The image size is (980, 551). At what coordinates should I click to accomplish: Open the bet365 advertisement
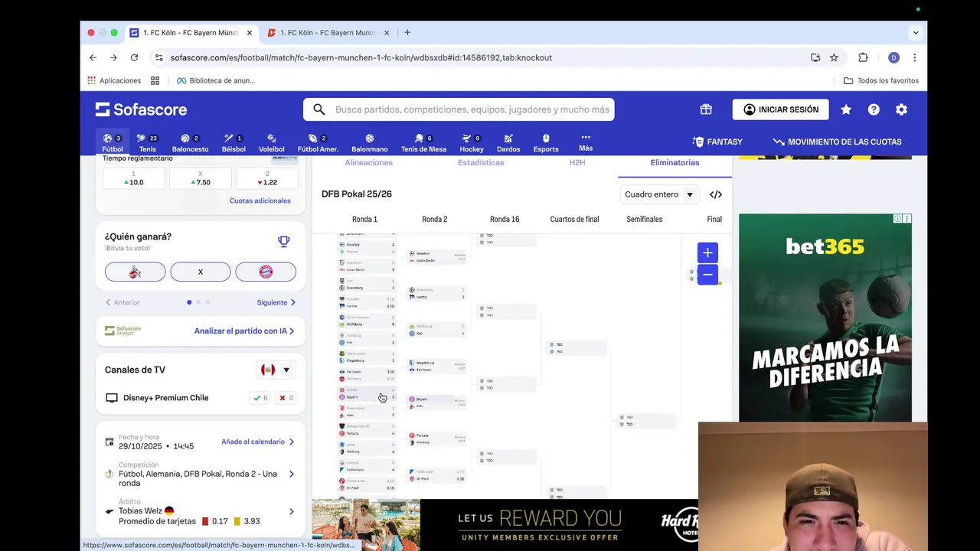click(825, 318)
